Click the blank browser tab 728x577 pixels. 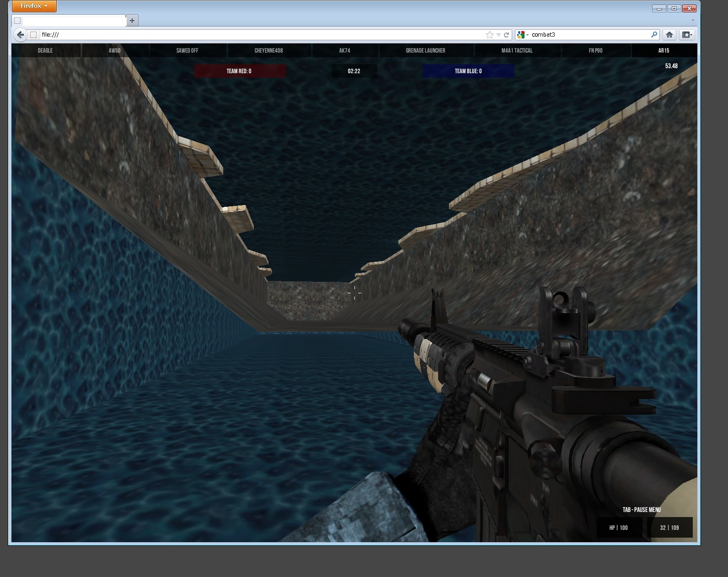(69, 20)
